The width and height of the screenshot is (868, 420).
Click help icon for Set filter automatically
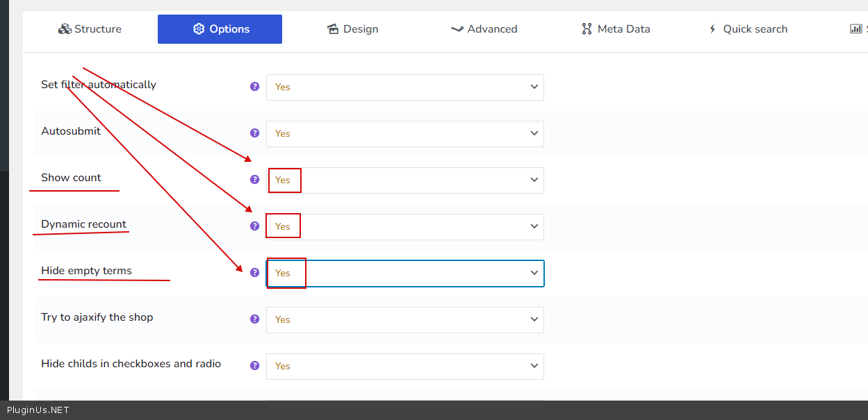pos(254,87)
